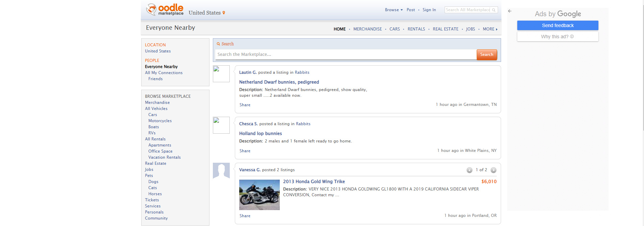Screen dimensions: 644x226
Task: Click the Search the Marketplace input field
Action: [x=345, y=54]
